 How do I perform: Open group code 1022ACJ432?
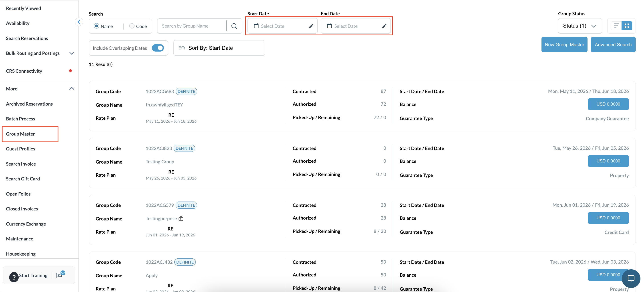tap(159, 262)
